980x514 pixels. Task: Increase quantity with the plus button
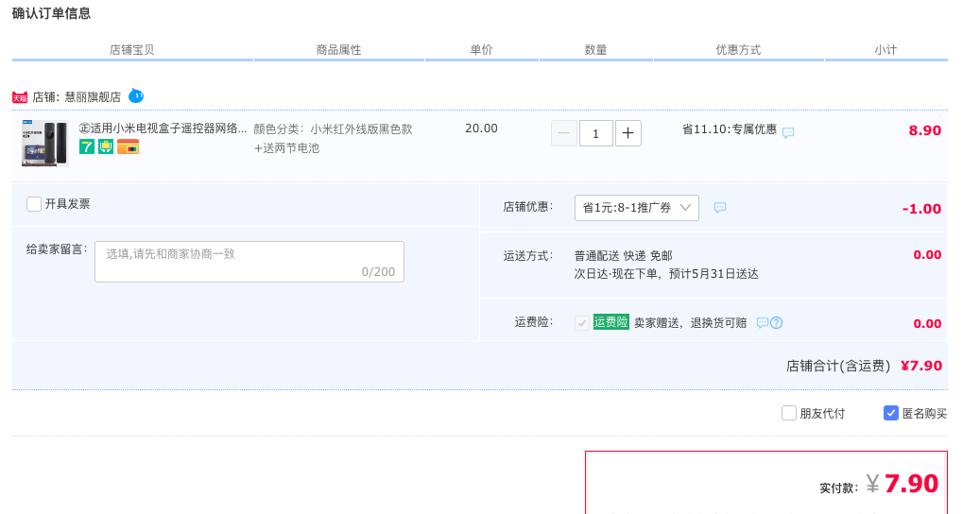(x=628, y=133)
